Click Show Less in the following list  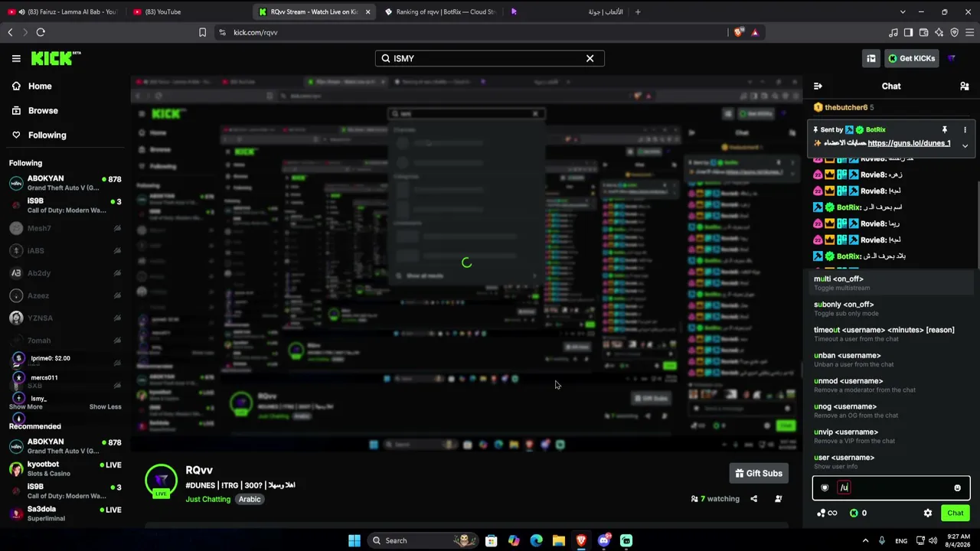click(105, 406)
